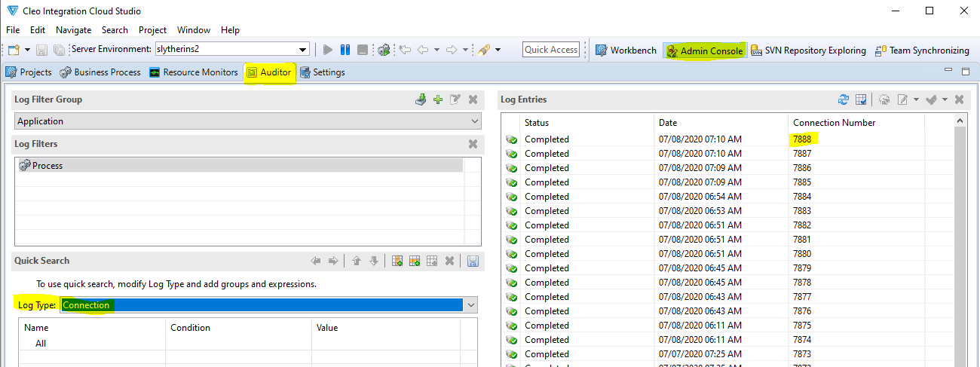Image resolution: width=980 pixels, height=367 pixels.
Task: Open the Edit menu
Action: pyautogui.click(x=38, y=30)
